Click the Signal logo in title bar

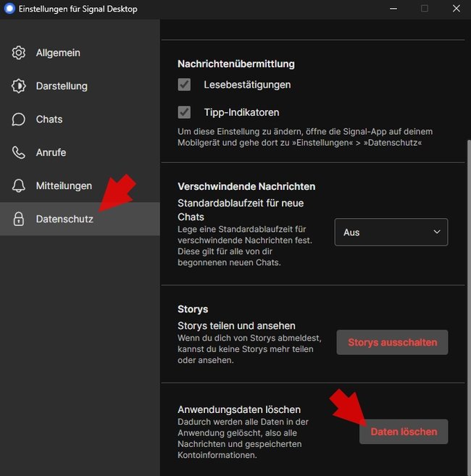coord(9,9)
